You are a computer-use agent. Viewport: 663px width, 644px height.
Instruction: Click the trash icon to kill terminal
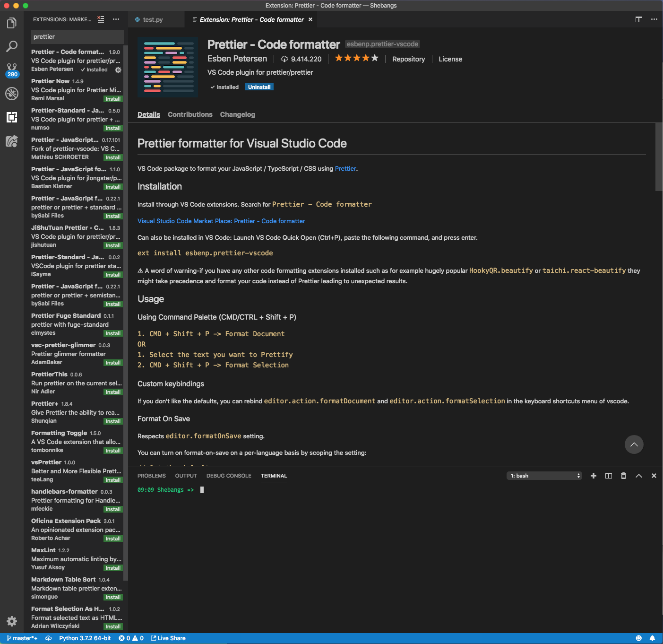(x=623, y=476)
